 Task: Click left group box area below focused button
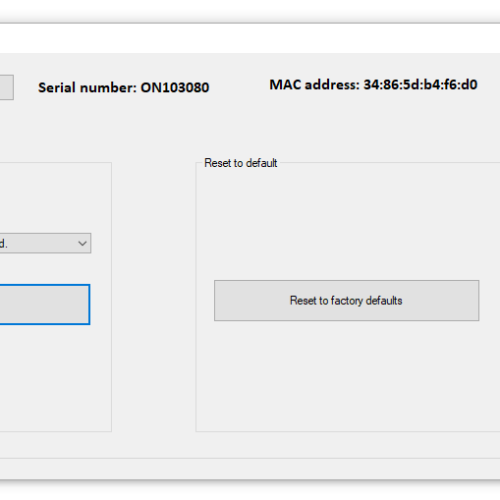point(53,377)
